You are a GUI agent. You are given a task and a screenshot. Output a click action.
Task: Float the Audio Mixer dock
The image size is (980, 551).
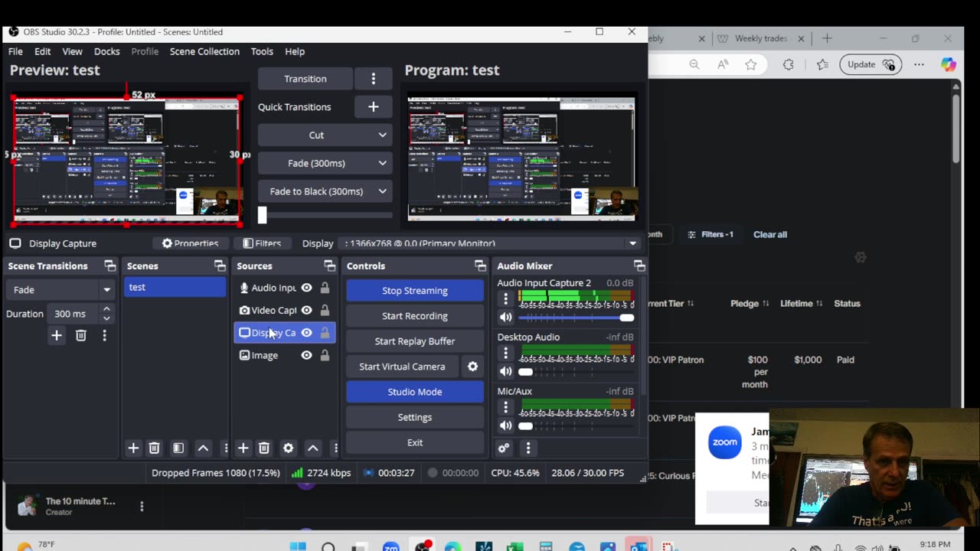639,266
